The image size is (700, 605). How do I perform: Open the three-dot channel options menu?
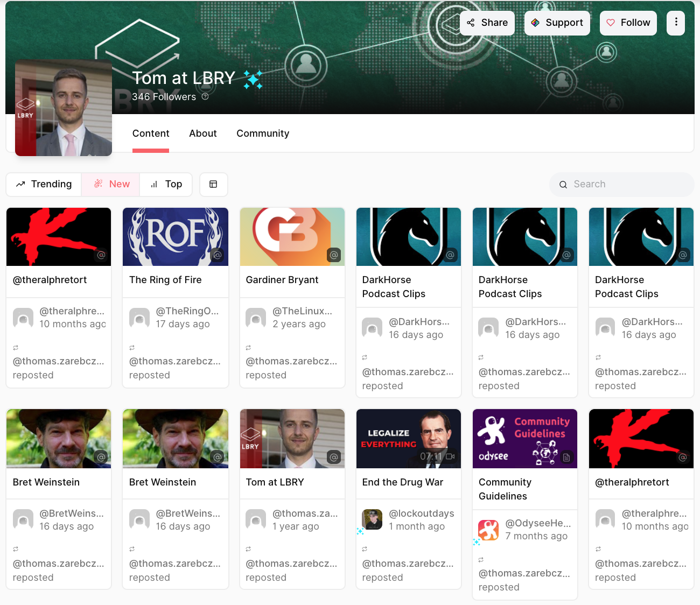point(676,23)
